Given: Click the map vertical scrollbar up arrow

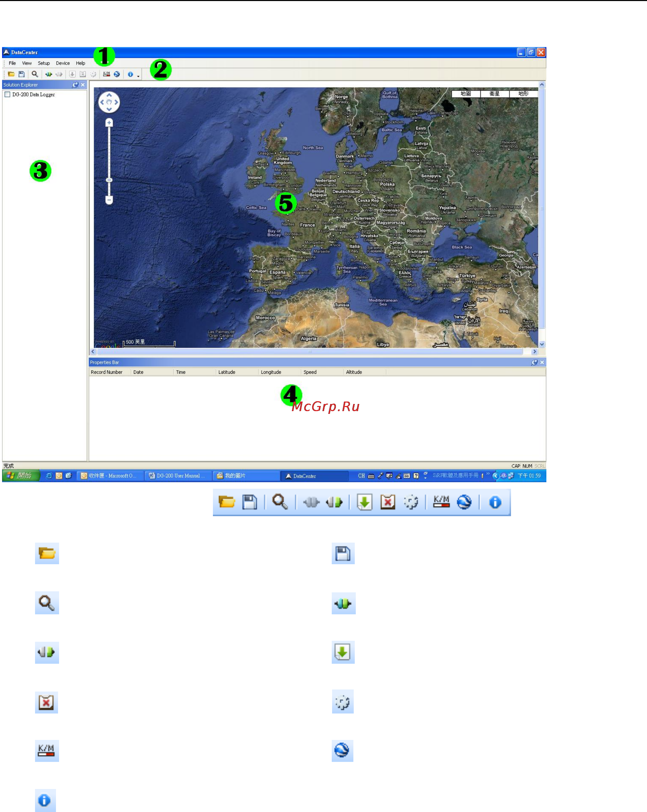Looking at the screenshot, I should (x=542, y=85).
